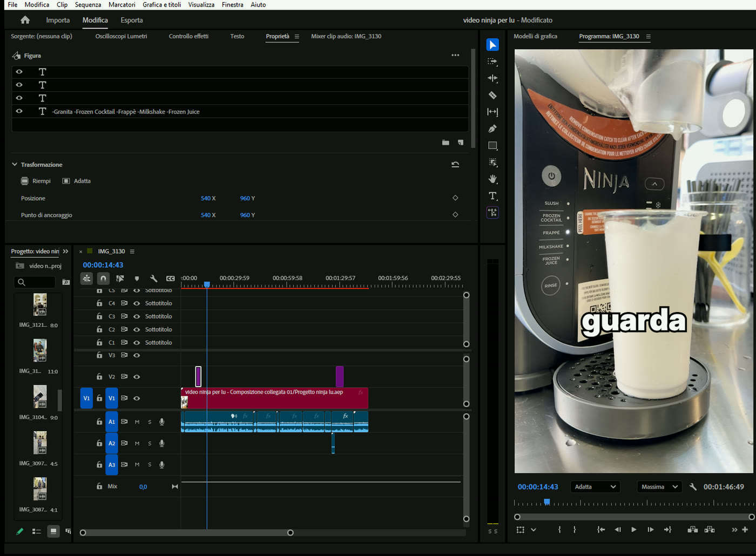Open Oscilloscopi Lumetri tab
The image size is (756, 556).
(121, 36)
